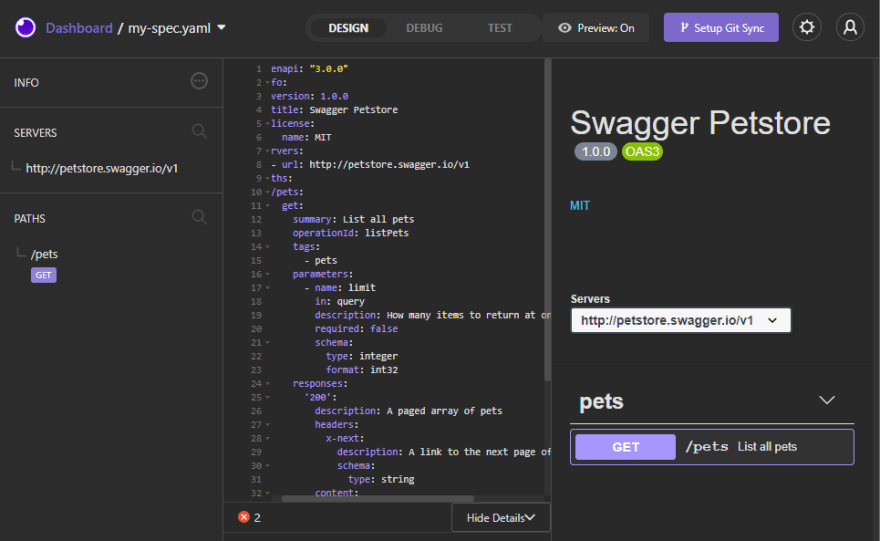The image size is (880, 541).
Task: Fold line 11 get block
Action: coord(268,206)
